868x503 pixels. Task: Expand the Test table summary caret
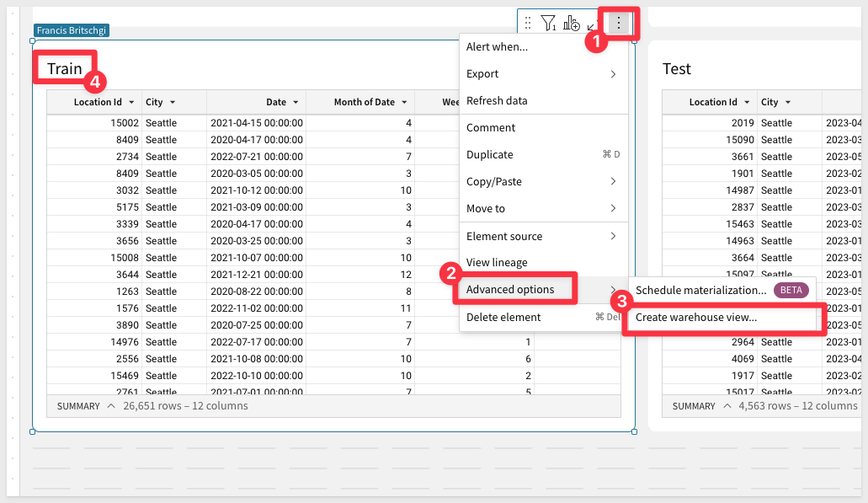tap(726, 406)
